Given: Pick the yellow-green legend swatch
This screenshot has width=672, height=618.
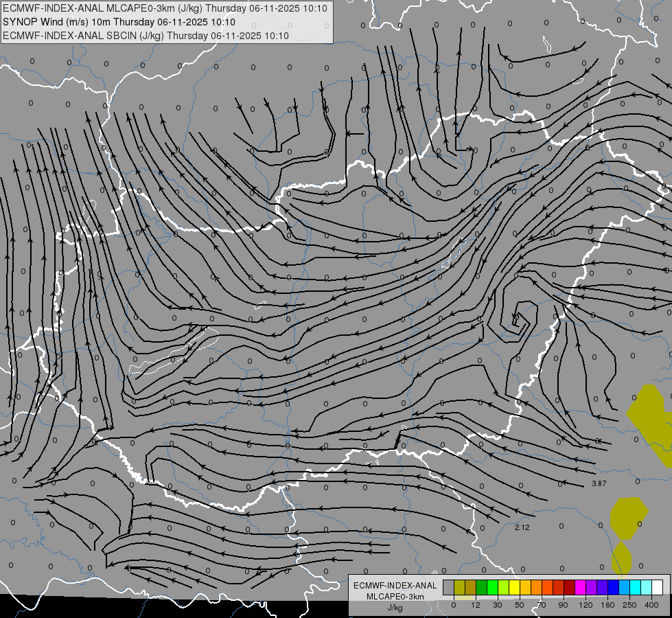Looking at the screenshot, I should pos(504,587).
